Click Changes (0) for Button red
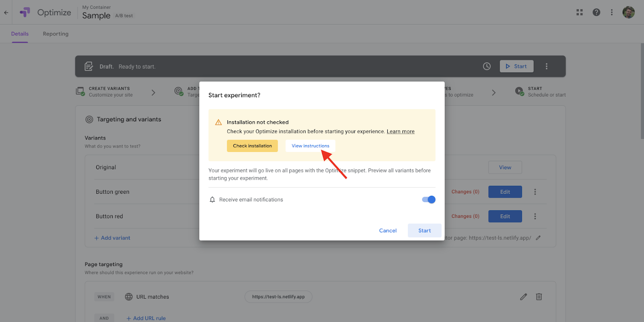 point(465,216)
